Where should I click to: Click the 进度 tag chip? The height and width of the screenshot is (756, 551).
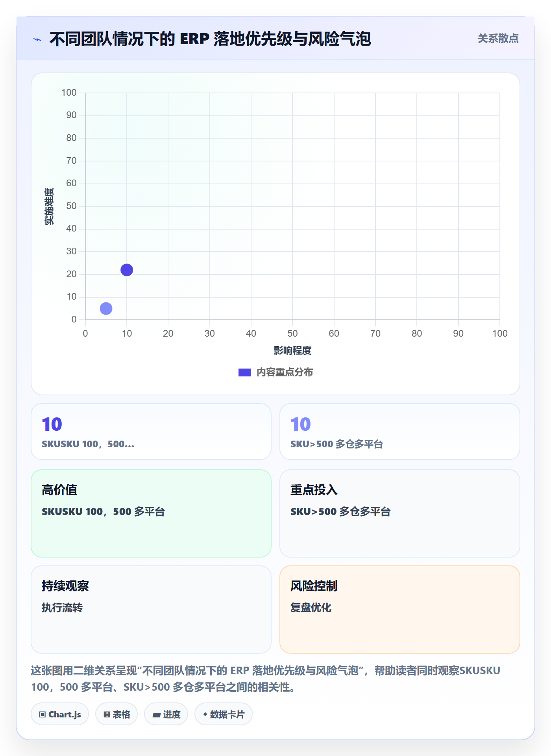tap(166, 714)
